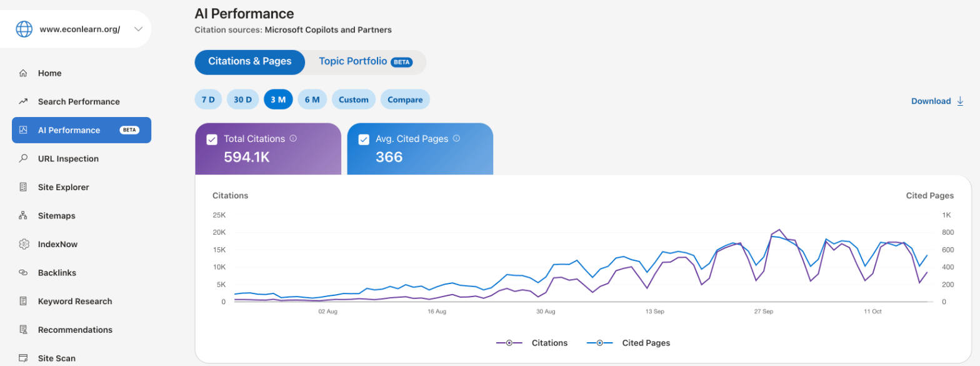Click the 11 Oct axis label
The height and width of the screenshot is (366, 980).
click(x=872, y=311)
